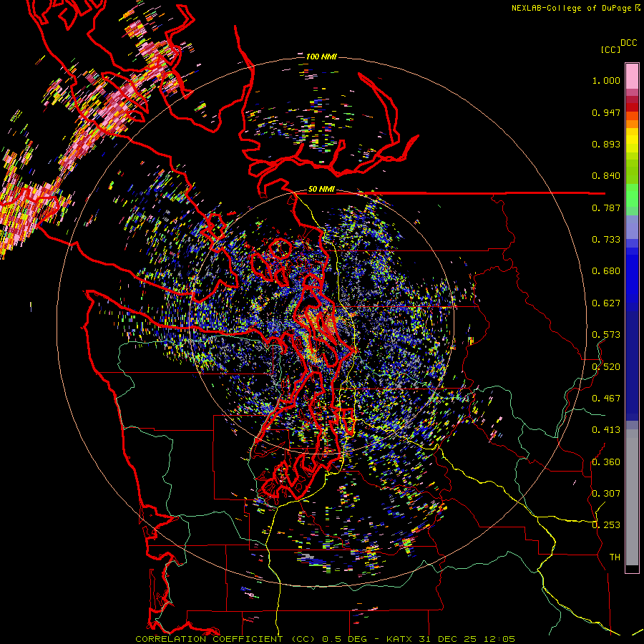Select the 0.733 scale value
644x644 pixels.
606,240
